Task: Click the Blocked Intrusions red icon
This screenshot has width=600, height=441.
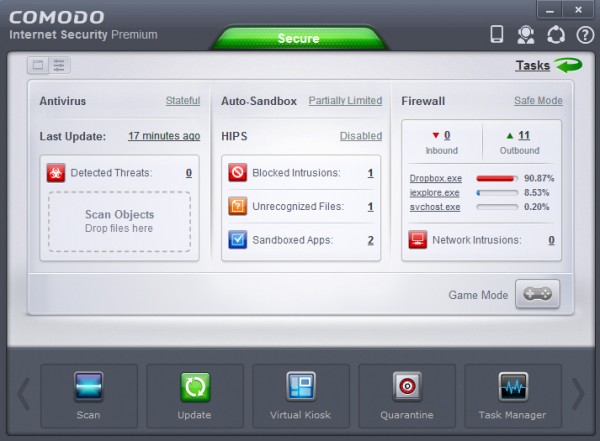Action: (238, 172)
